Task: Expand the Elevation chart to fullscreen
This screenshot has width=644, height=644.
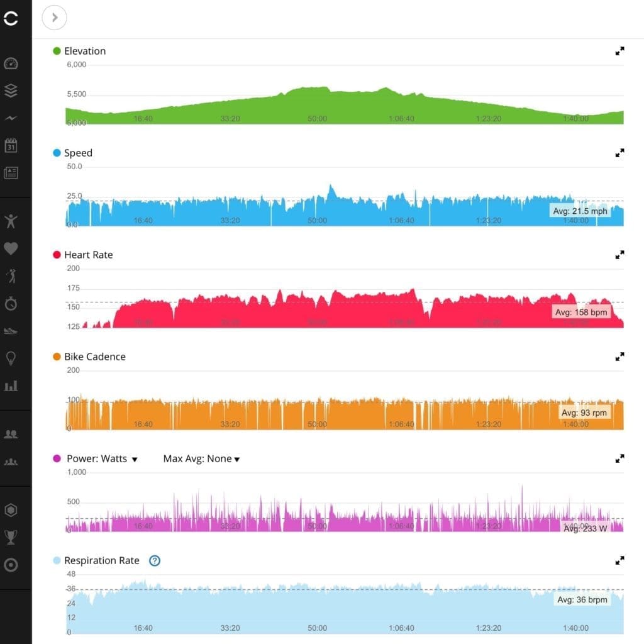Action: tap(619, 51)
